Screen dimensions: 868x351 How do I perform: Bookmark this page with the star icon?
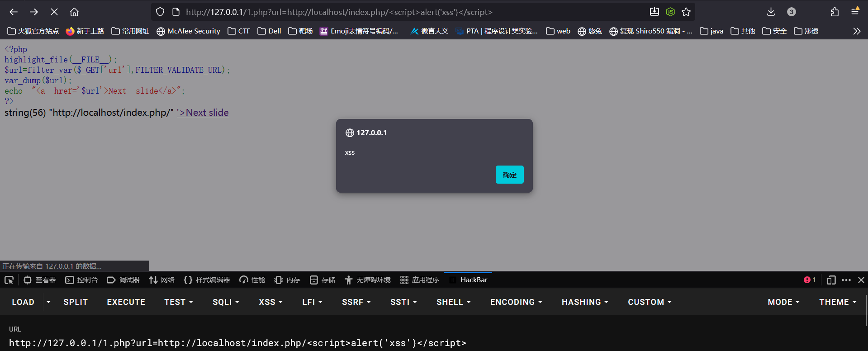pyautogui.click(x=686, y=12)
